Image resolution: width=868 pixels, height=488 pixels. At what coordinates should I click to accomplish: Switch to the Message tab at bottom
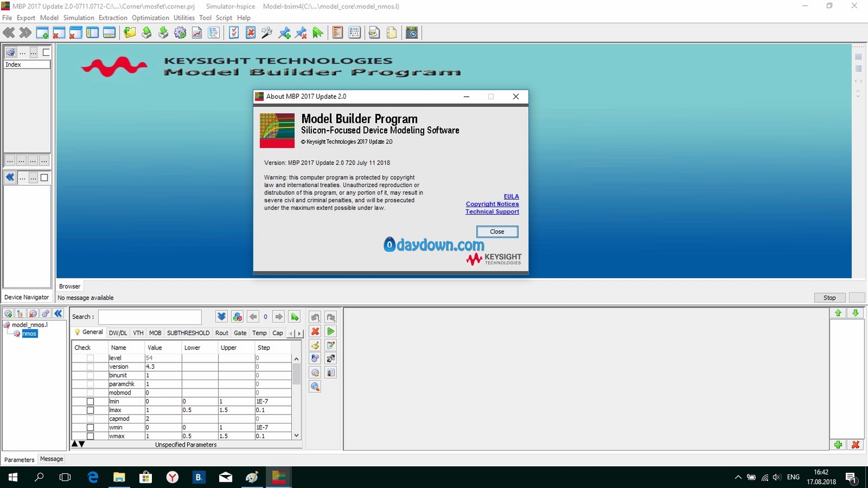click(x=51, y=459)
